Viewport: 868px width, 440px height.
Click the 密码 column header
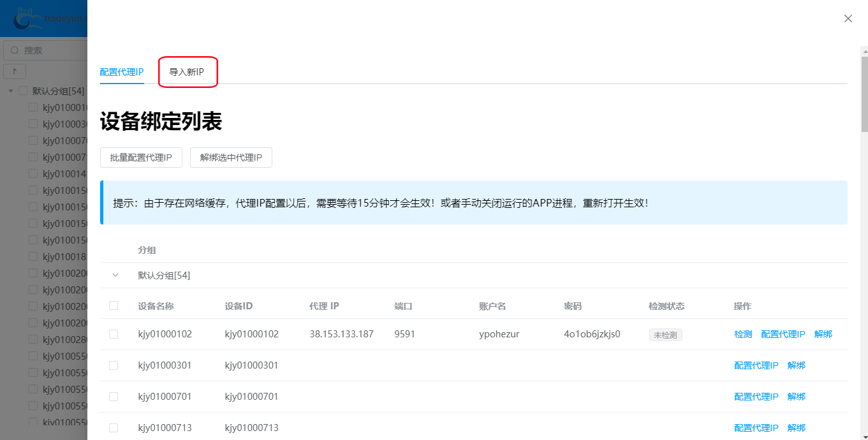click(x=573, y=306)
